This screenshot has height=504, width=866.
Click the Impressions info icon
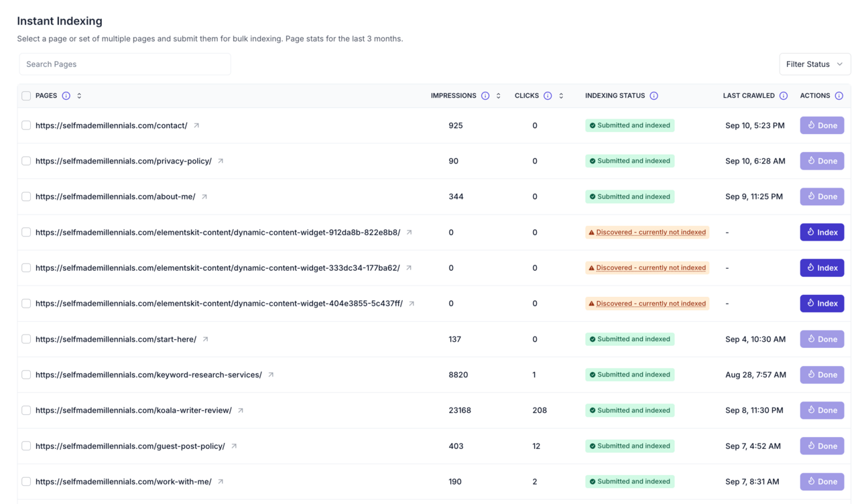pos(485,96)
